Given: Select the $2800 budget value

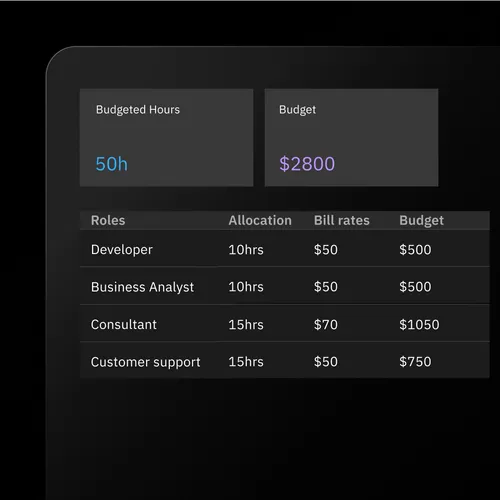Looking at the screenshot, I should coord(307,164).
